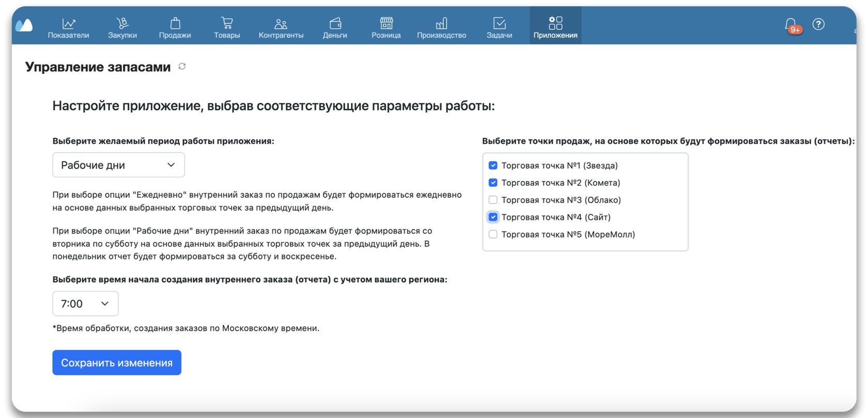Image resolution: width=868 pixels, height=418 pixels.
Task: Click the MoySklad logo icon
Action: pyautogui.click(x=24, y=25)
